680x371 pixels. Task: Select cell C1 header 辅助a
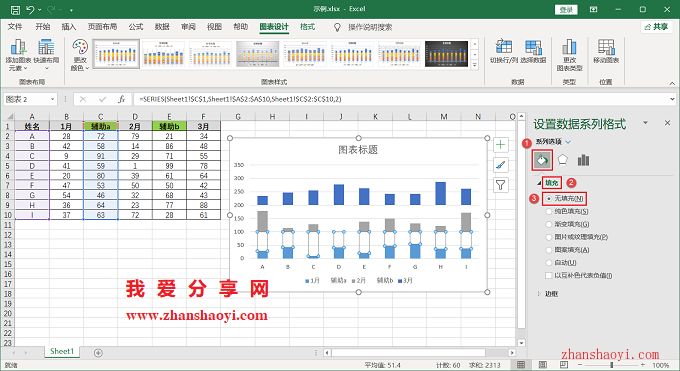(x=100, y=126)
